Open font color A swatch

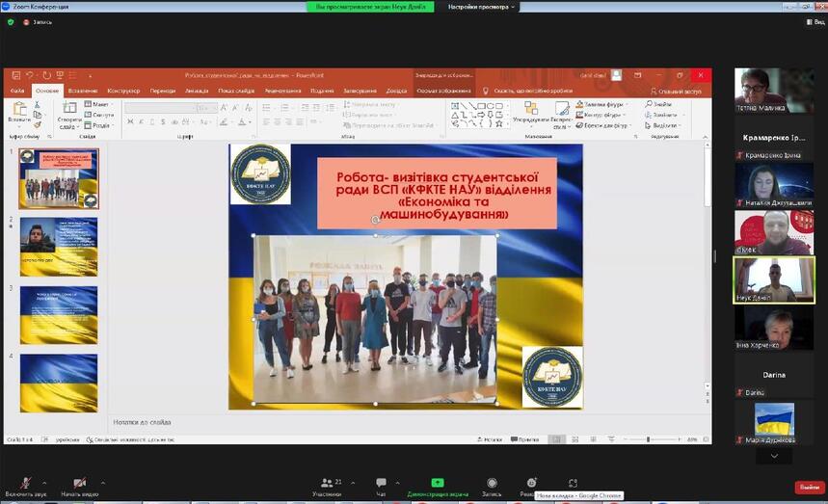[242, 122]
